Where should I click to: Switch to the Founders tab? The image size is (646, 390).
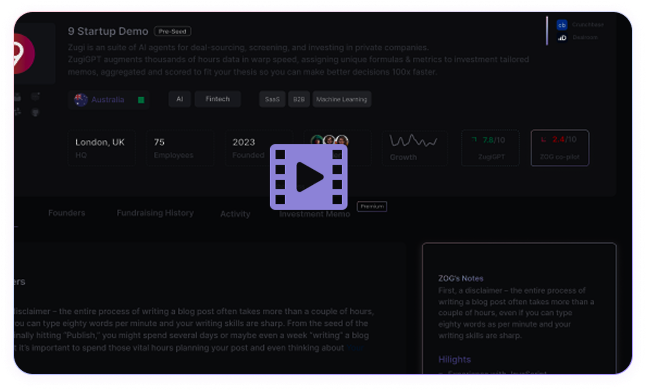point(67,213)
